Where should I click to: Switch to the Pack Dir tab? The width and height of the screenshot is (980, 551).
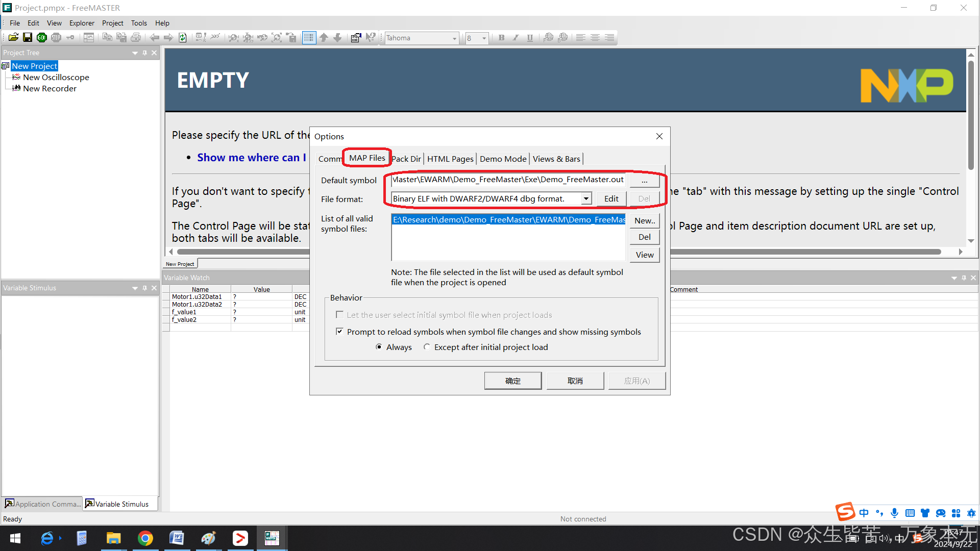click(x=406, y=159)
